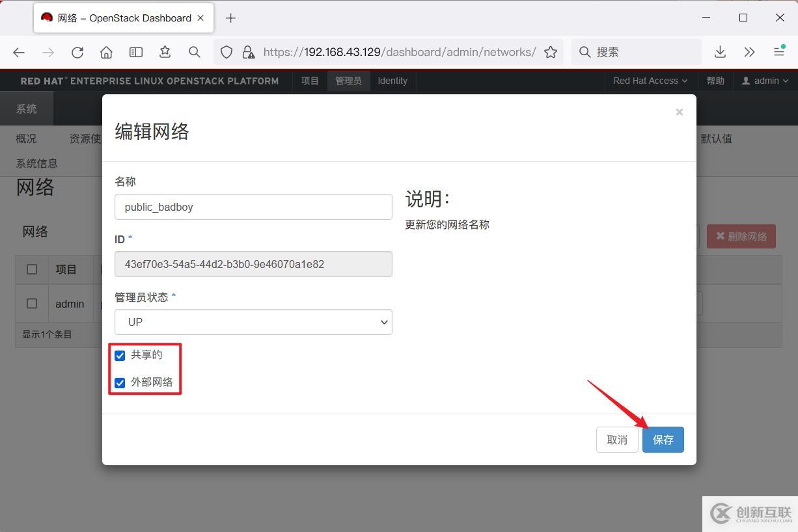The width and height of the screenshot is (798, 532).
Task: Tick the select-all checkbox in the table header
Action: click(x=32, y=269)
